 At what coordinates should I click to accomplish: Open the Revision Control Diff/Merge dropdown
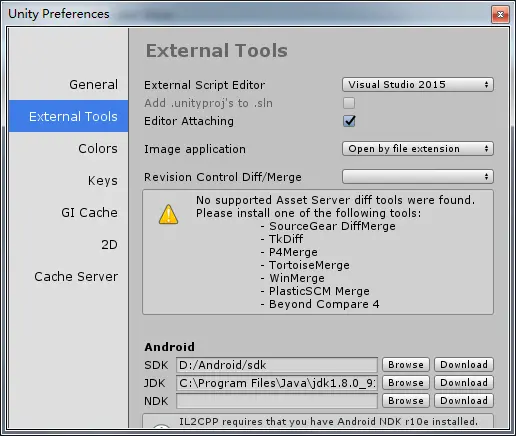point(418,177)
